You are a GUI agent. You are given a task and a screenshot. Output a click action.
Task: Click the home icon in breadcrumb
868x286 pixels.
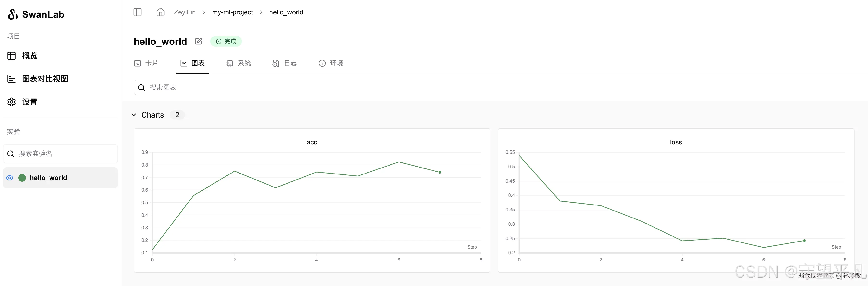[160, 12]
